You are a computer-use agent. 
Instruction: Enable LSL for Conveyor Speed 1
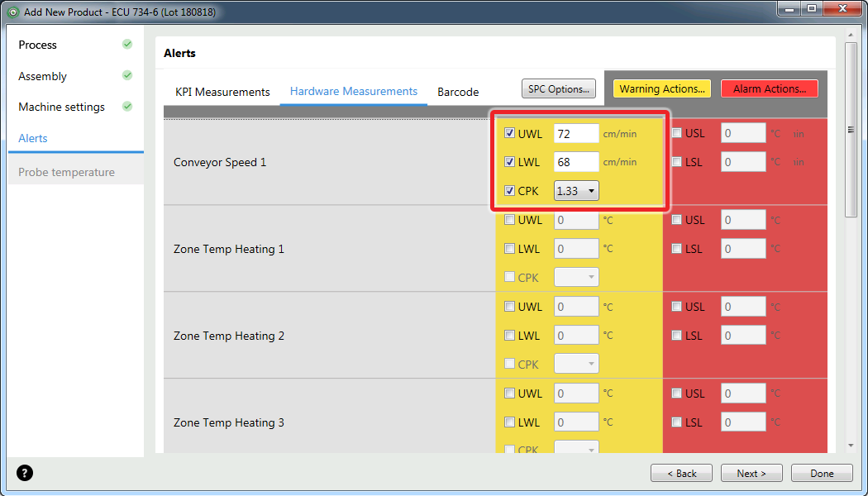(x=676, y=162)
